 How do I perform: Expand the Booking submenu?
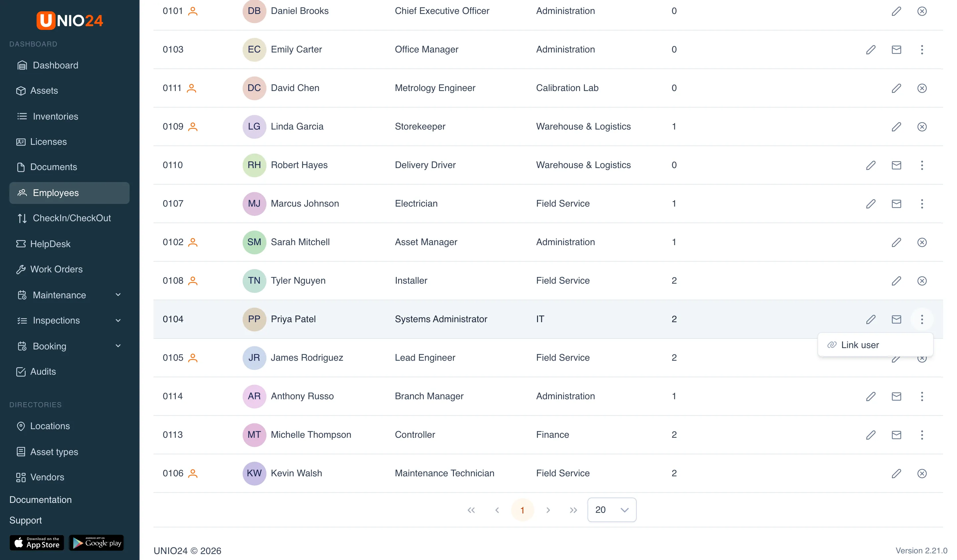tap(69, 346)
